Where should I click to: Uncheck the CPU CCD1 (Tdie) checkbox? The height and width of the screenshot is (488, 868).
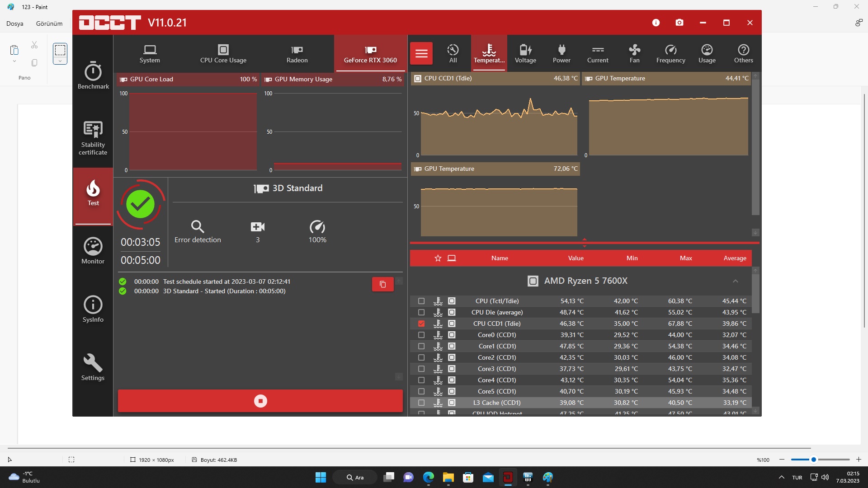(421, 324)
